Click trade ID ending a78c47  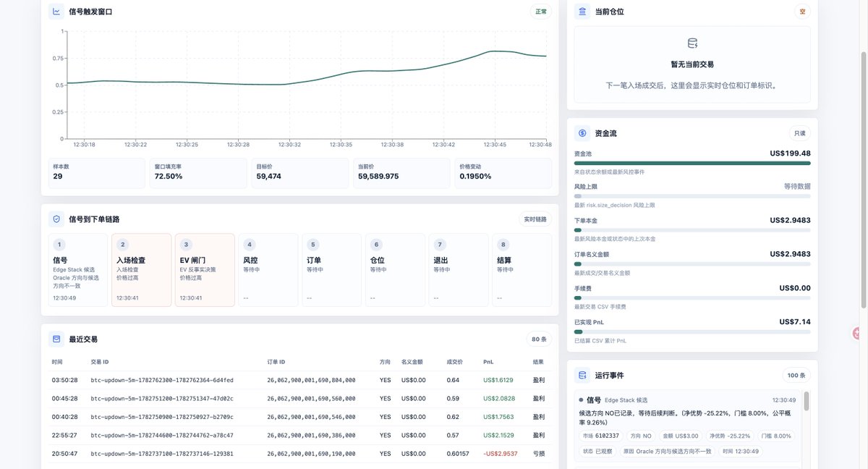162,435
